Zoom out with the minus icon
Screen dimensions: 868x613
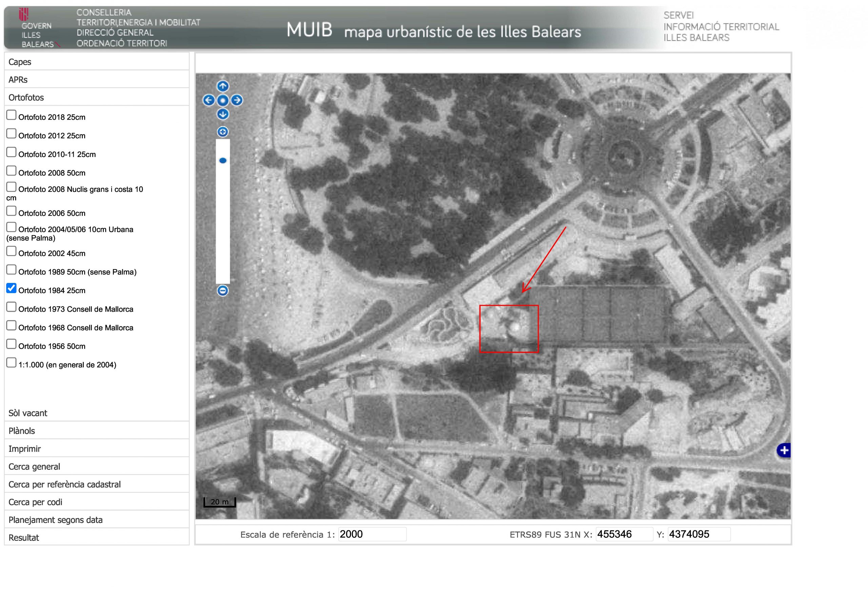223,291
